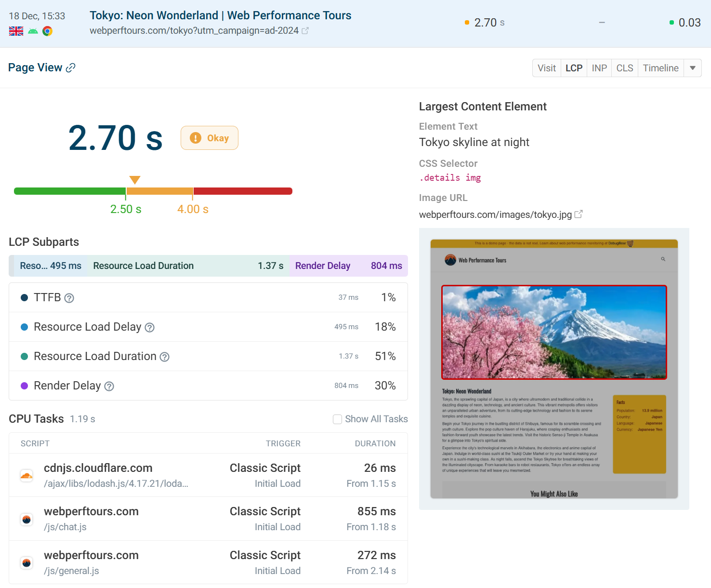
Task: Open the tested page via the URL external-link icon
Action: (x=305, y=30)
